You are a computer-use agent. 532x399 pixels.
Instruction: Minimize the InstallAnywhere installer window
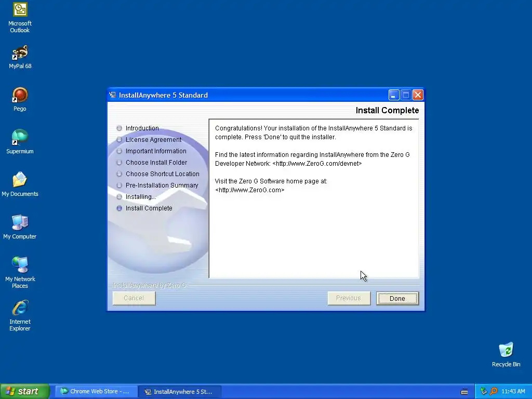tap(394, 95)
